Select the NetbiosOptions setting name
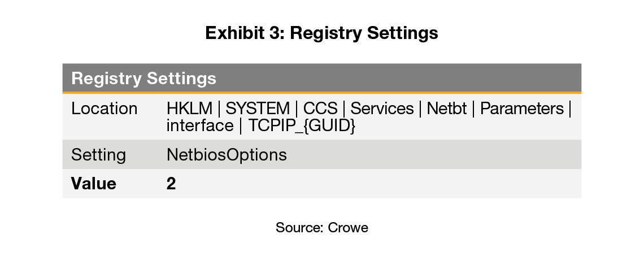The image size is (644, 260). pos(227,154)
